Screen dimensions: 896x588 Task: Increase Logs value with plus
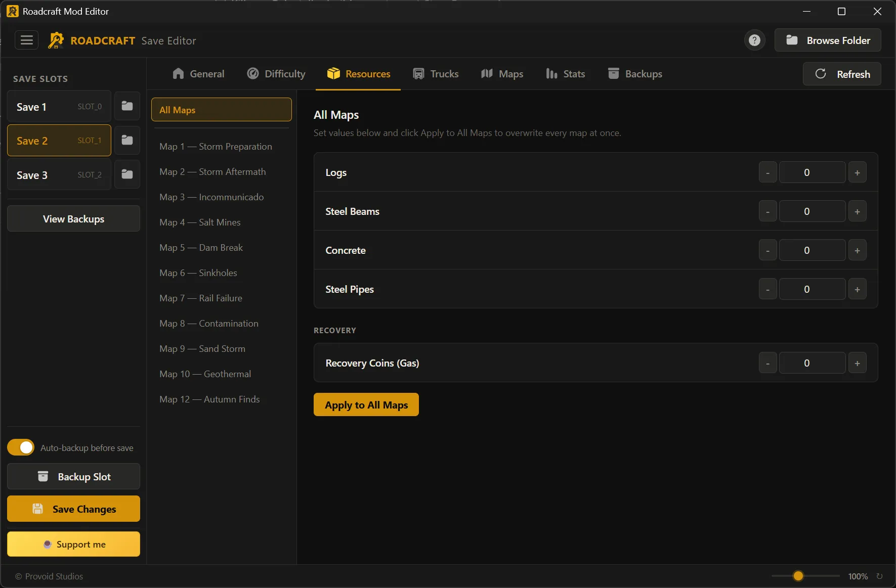tap(857, 172)
